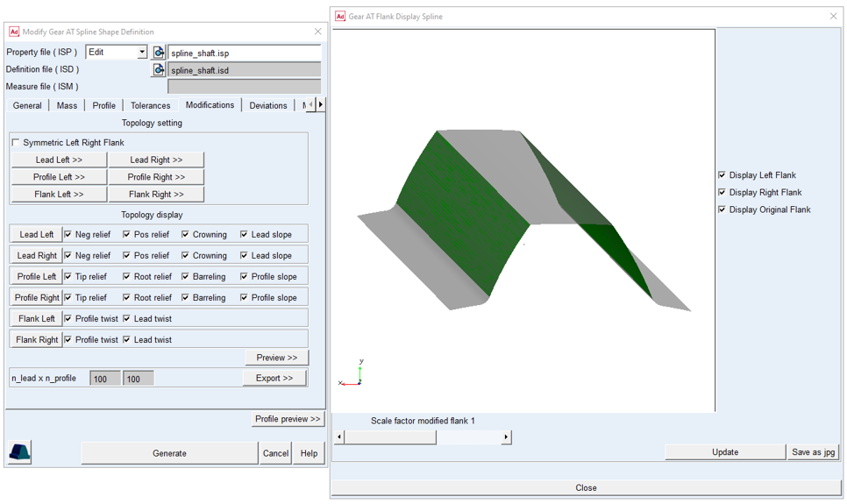Click the tab strip left scroll arrow

[310, 104]
